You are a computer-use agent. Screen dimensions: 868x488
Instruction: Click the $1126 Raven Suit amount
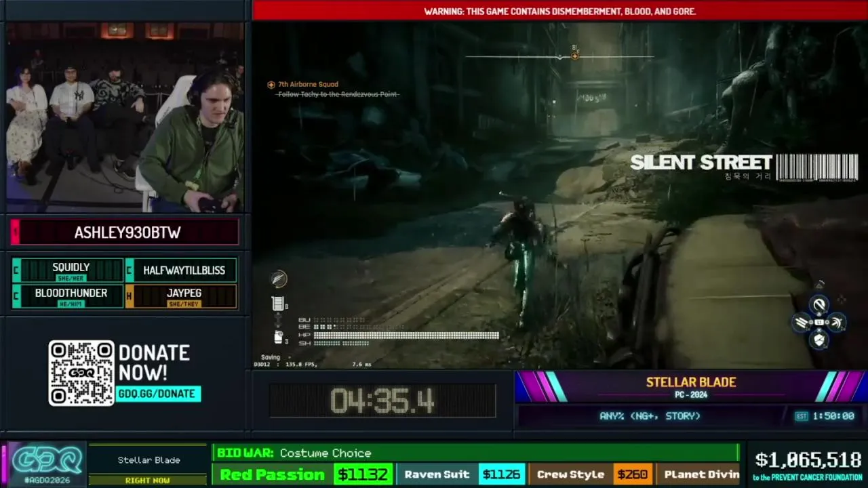501,474
